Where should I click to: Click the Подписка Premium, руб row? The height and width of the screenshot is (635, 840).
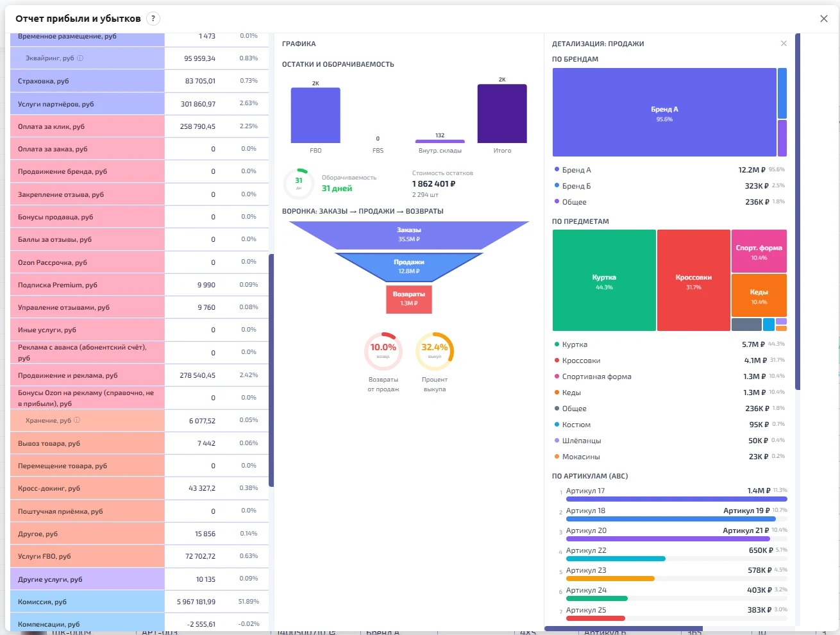coord(139,285)
